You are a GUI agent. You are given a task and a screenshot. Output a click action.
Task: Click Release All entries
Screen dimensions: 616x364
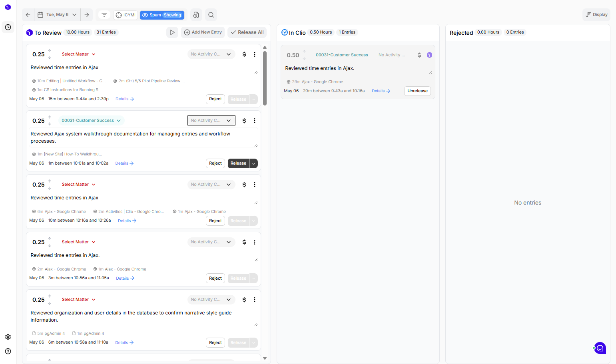pyautogui.click(x=247, y=32)
